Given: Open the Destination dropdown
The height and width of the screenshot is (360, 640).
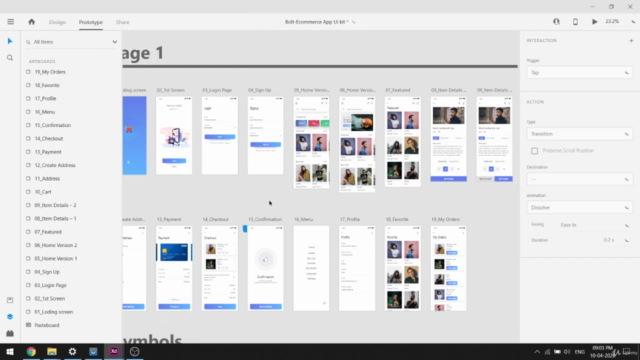Looking at the screenshot, I should (580, 179).
